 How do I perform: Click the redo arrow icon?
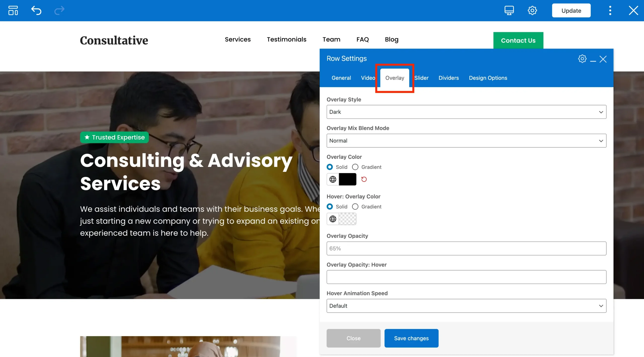(59, 11)
